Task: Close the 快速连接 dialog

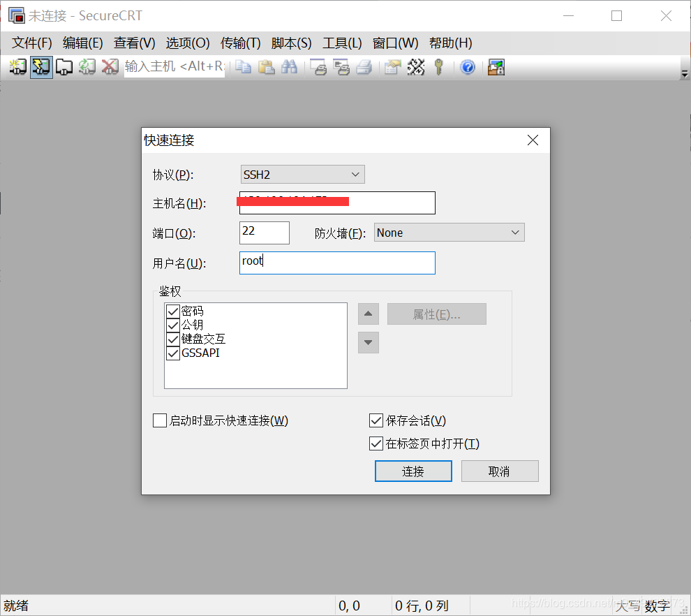Action: click(x=533, y=140)
